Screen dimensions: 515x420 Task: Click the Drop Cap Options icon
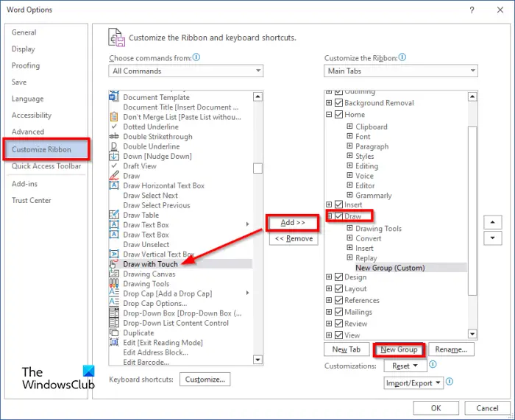(x=113, y=303)
